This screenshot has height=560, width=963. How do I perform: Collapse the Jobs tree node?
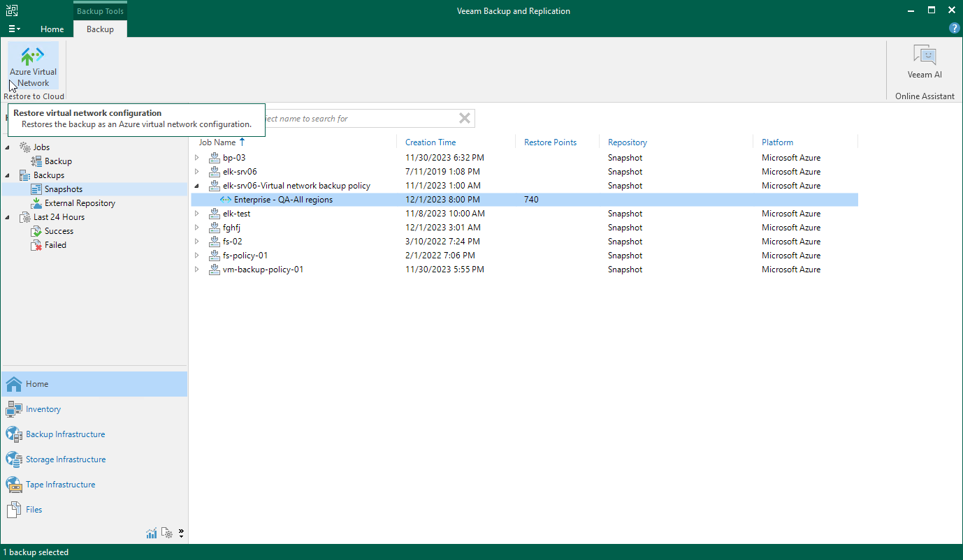8,147
